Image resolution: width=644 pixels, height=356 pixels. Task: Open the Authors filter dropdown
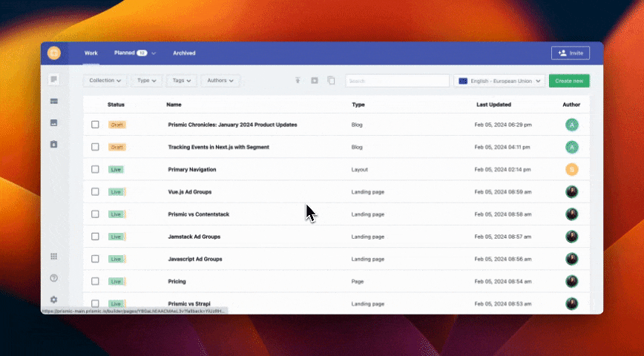point(220,81)
